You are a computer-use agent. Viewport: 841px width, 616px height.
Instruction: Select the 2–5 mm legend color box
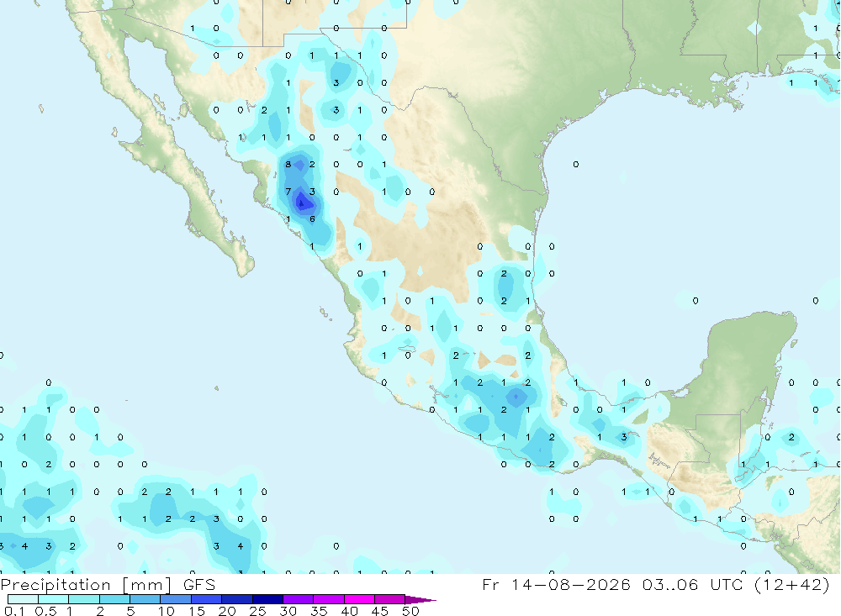[x=114, y=599]
